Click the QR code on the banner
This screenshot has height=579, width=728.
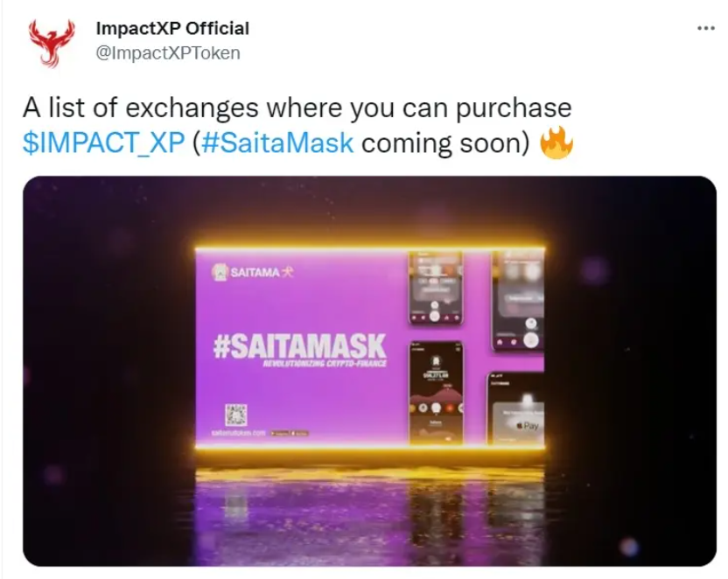pyautogui.click(x=236, y=415)
